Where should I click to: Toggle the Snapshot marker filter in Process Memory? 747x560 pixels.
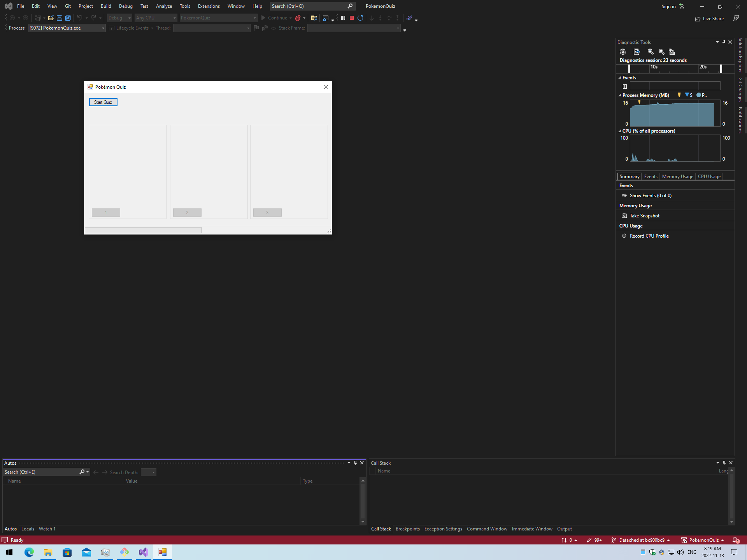689,95
